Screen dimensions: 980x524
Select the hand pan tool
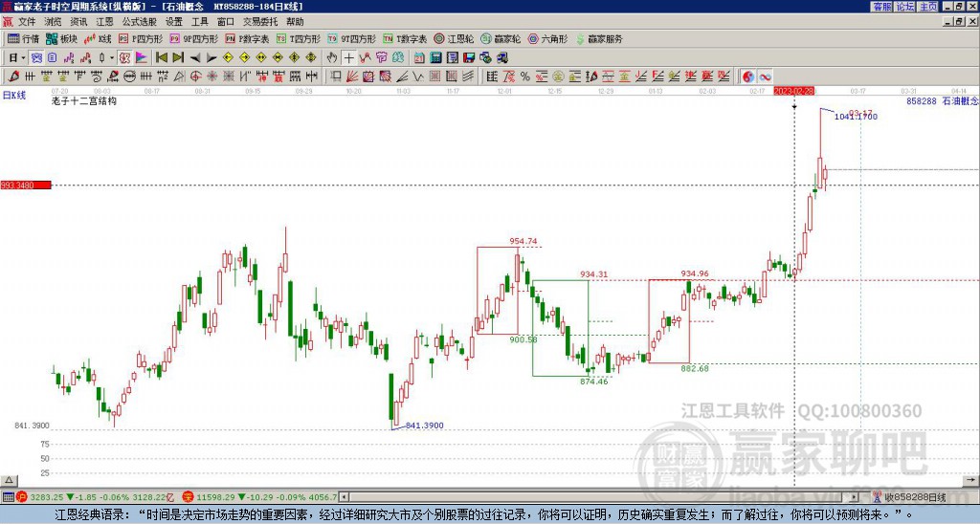pyautogui.click(x=332, y=58)
